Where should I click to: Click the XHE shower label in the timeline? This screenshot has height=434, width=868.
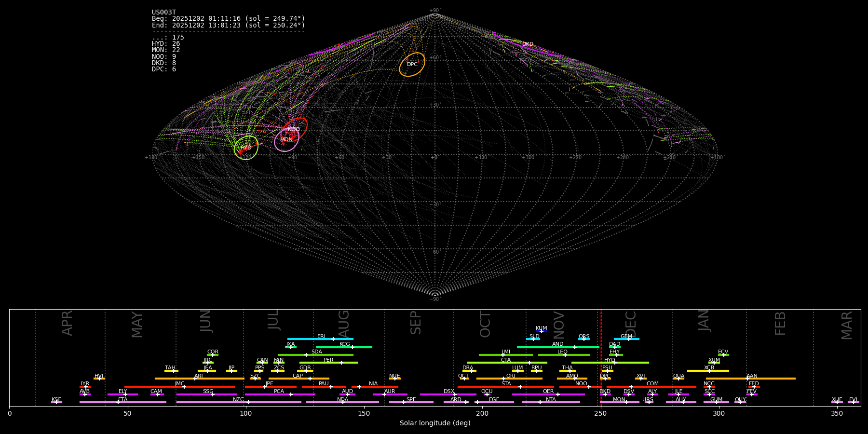point(837,400)
